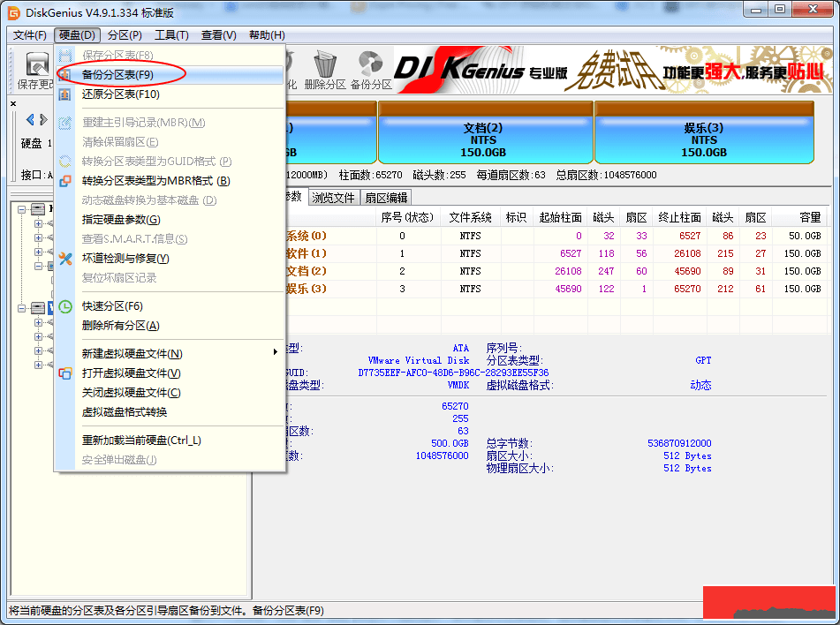Click the GPT partition table type value

tap(703, 360)
